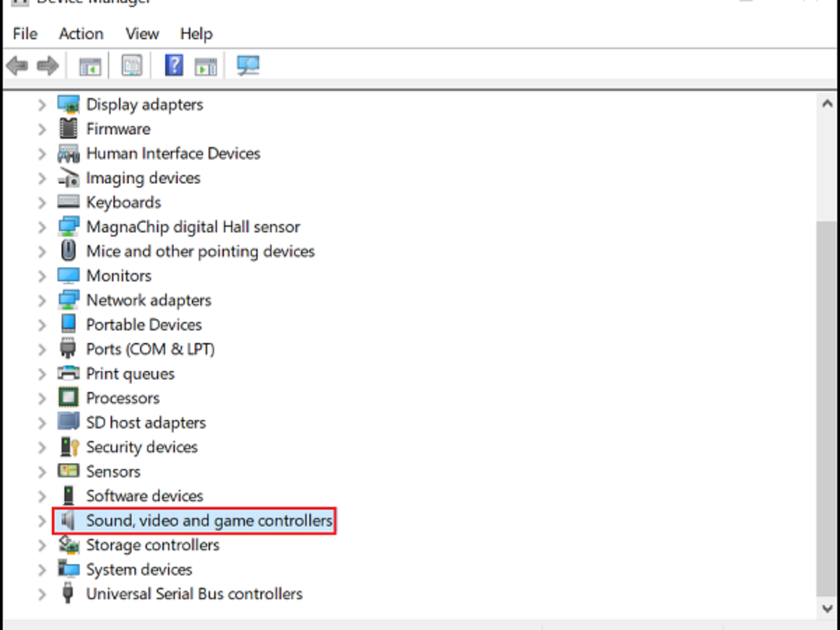This screenshot has width=840, height=630.
Task: Select 'Universal Serial Bus controllers' text
Action: 195,594
